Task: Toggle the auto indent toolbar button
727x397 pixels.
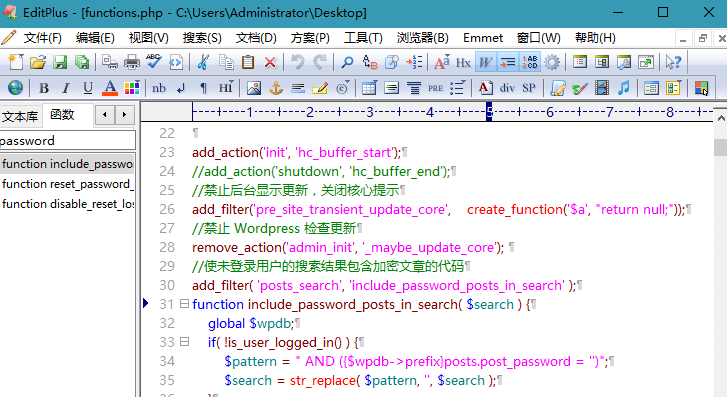Action: click(x=508, y=62)
